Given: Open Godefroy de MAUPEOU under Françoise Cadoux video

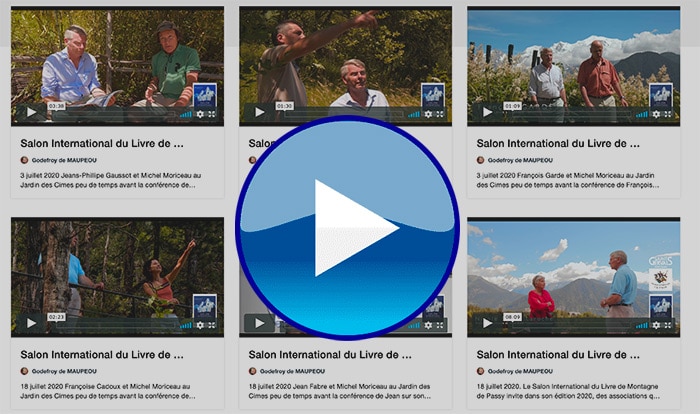Looking at the screenshot, I should pos(64,371).
